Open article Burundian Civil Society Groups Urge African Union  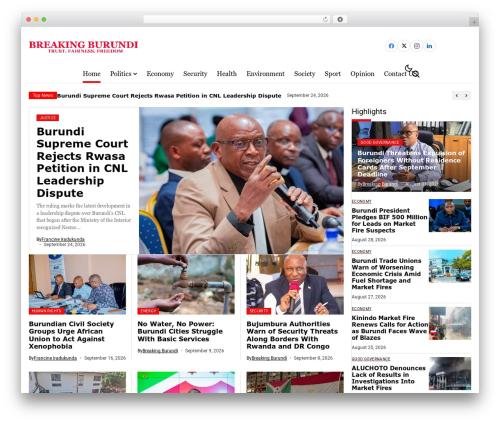pos(71,335)
